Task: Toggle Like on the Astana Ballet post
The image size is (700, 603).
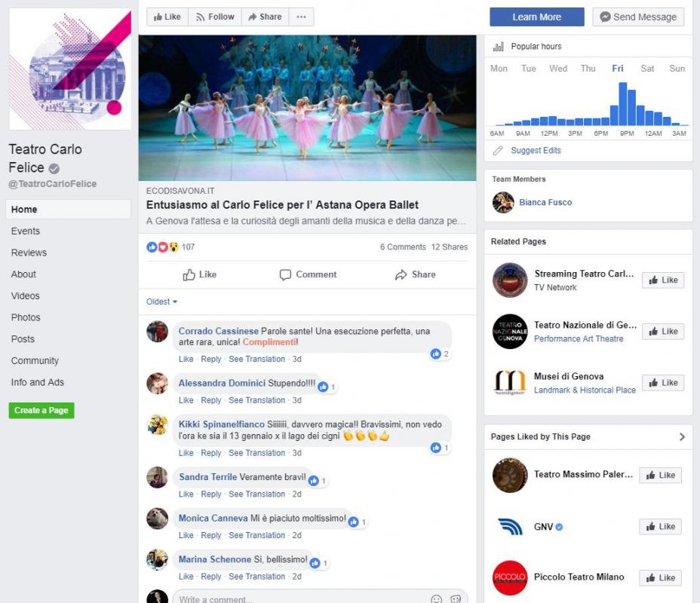Action: [x=200, y=275]
